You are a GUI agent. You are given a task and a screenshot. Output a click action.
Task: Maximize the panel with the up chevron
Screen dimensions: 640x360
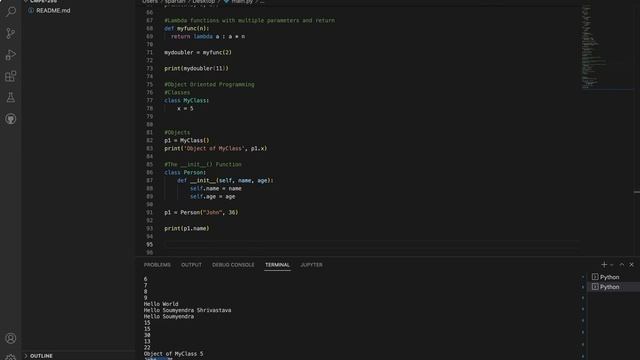(x=622, y=264)
